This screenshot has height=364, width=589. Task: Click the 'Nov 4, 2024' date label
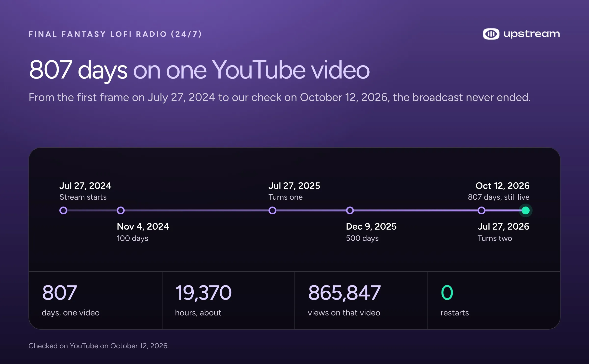click(x=143, y=226)
